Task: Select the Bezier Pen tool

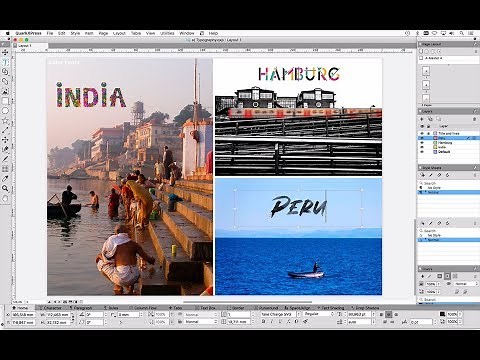Action: pyautogui.click(x=5, y=149)
